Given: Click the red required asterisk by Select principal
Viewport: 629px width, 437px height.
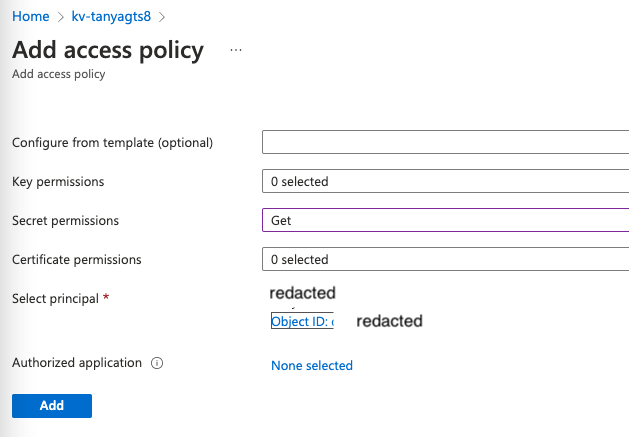Looking at the screenshot, I should point(106,299).
